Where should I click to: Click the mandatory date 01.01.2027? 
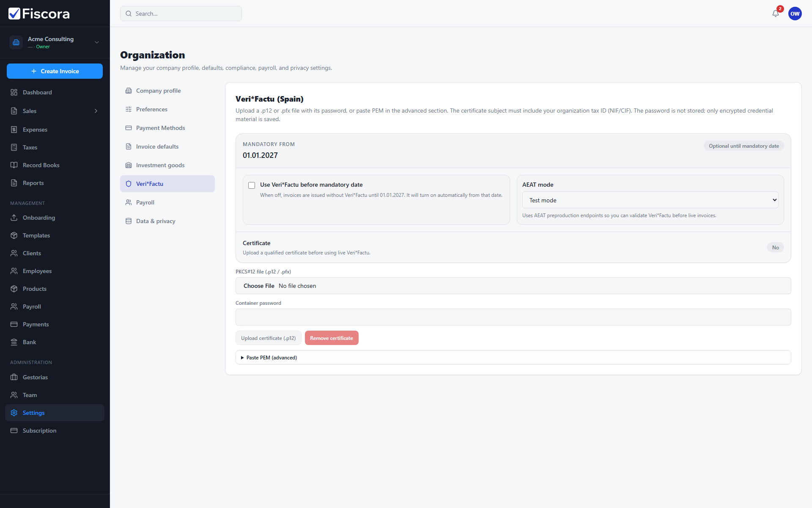coord(260,155)
